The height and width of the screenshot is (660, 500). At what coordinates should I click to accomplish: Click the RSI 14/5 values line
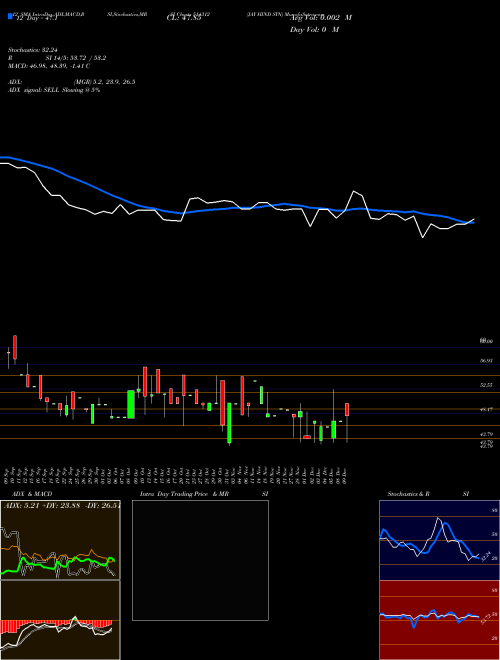pyautogui.click(x=57, y=58)
